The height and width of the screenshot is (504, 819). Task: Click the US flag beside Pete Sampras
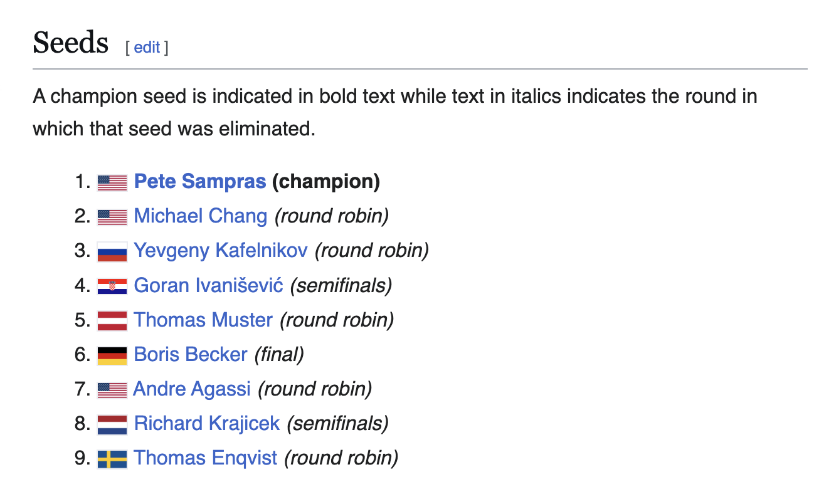(x=112, y=182)
